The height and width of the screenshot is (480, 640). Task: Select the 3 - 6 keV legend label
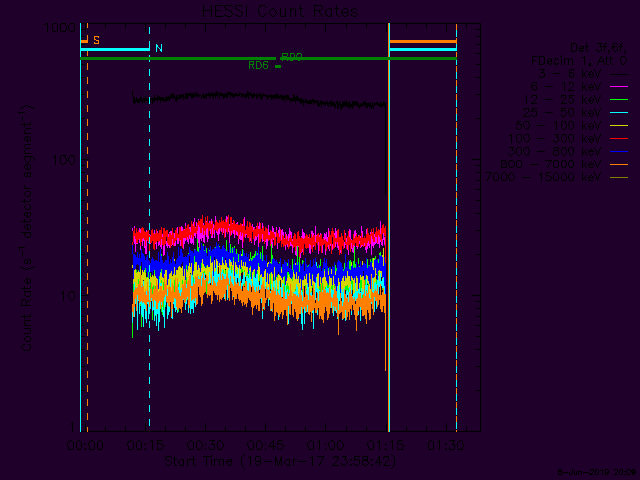click(x=569, y=74)
